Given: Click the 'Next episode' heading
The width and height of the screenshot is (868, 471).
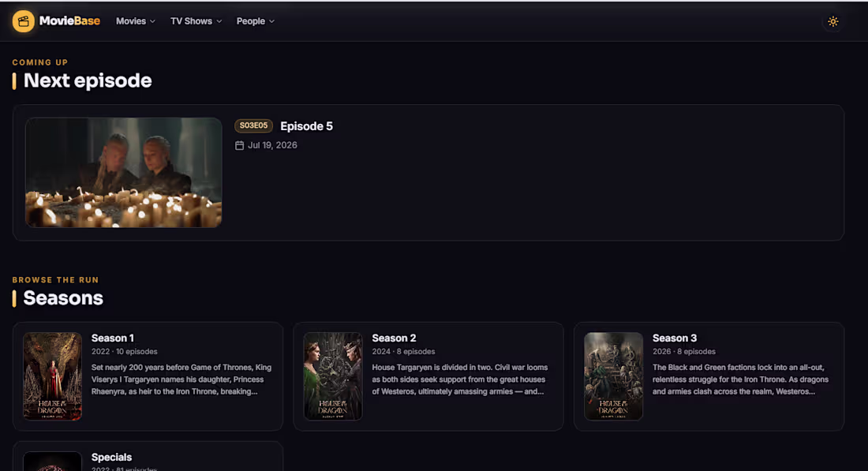Looking at the screenshot, I should pyautogui.click(x=88, y=80).
